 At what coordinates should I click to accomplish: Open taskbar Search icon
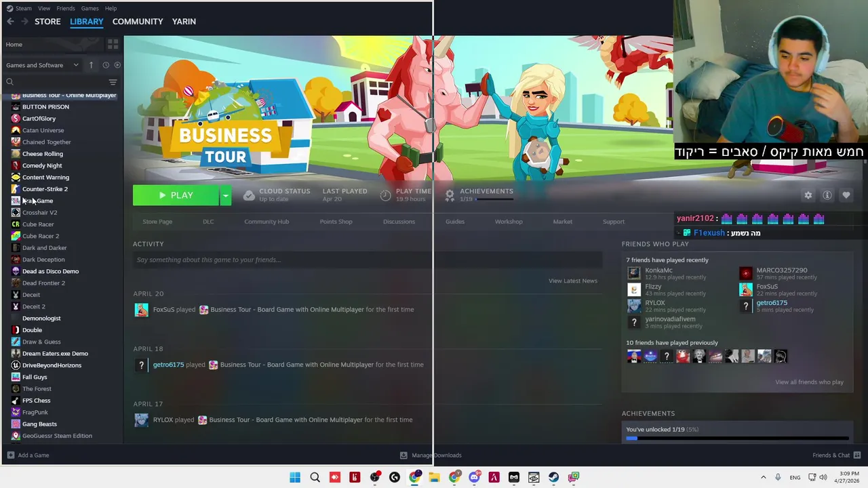click(315, 477)
